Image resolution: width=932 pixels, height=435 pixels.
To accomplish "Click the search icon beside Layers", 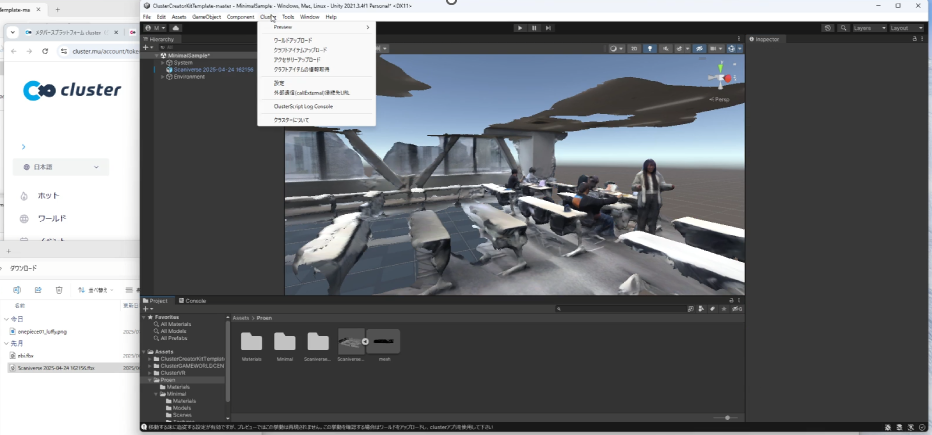I will 842,28.
